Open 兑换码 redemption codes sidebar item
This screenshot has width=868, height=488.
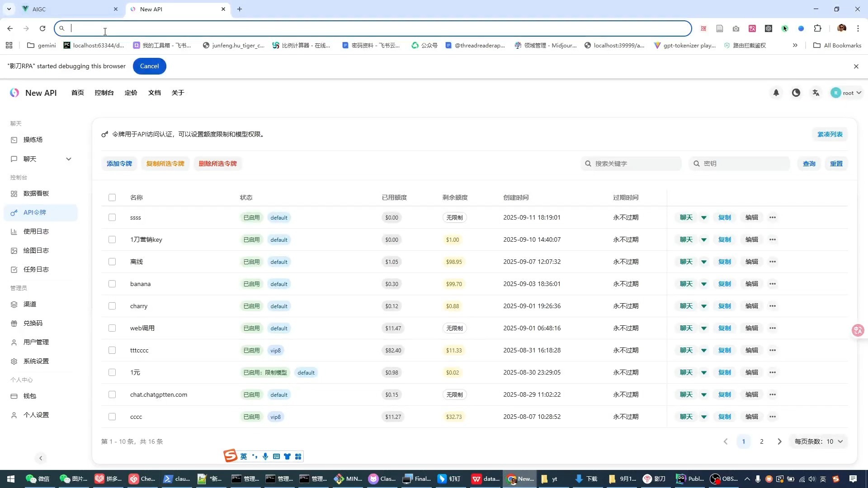coord(33,323)
